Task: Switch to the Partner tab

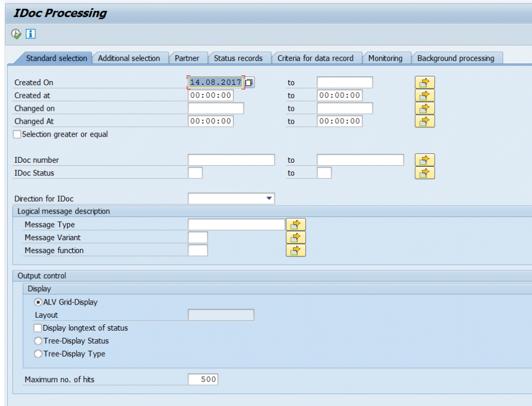Action: [189, 58]
